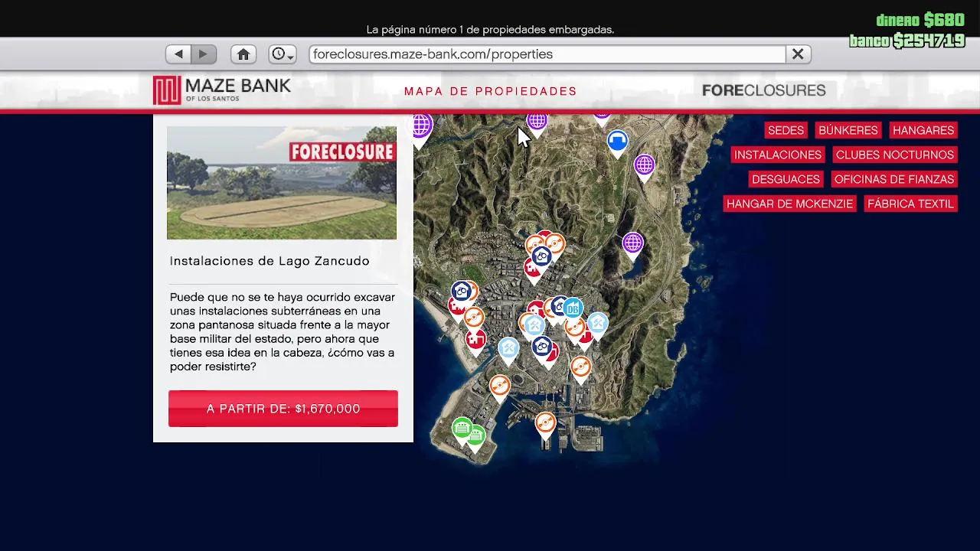Select the navy handcuffs pin near the west coast
This screenshot has width=980, height=551.
click(461, 292)
